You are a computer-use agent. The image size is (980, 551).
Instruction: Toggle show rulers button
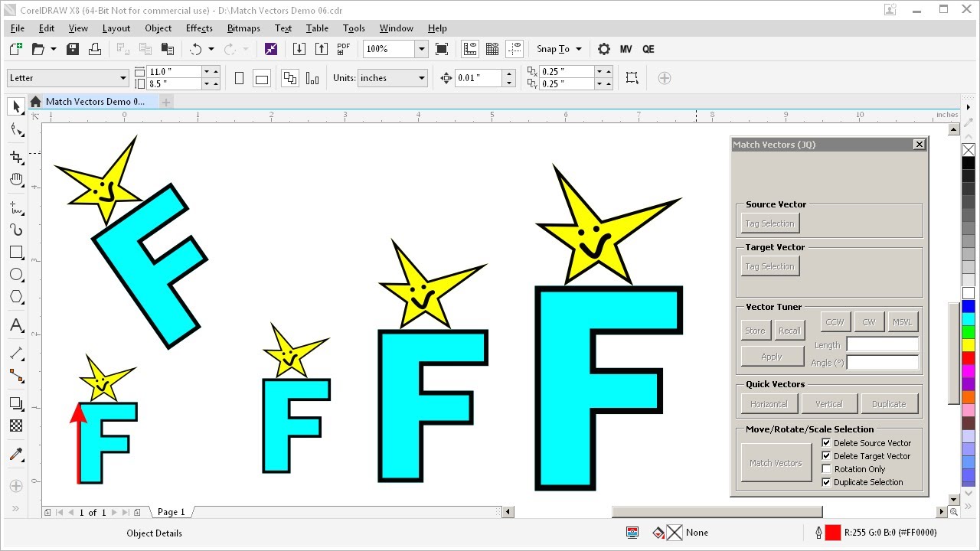pyautogui.click(x=470, y=49)
